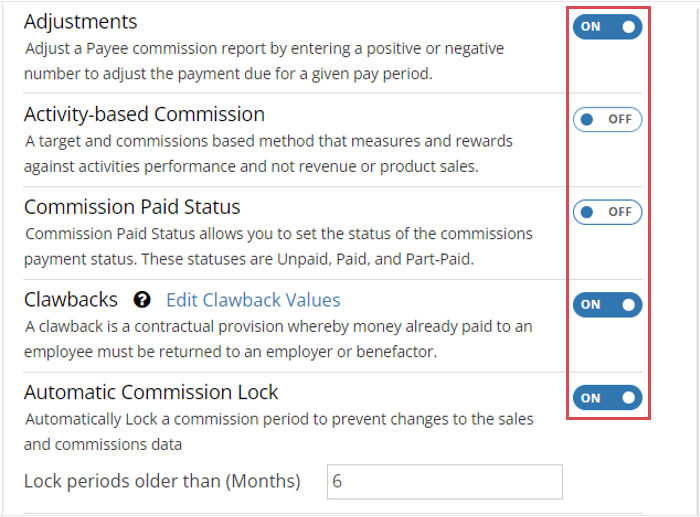The height and width of the screenshot is (517, 700).
Task: Focus the Lock periods months input box
Action: coord(445,481)
